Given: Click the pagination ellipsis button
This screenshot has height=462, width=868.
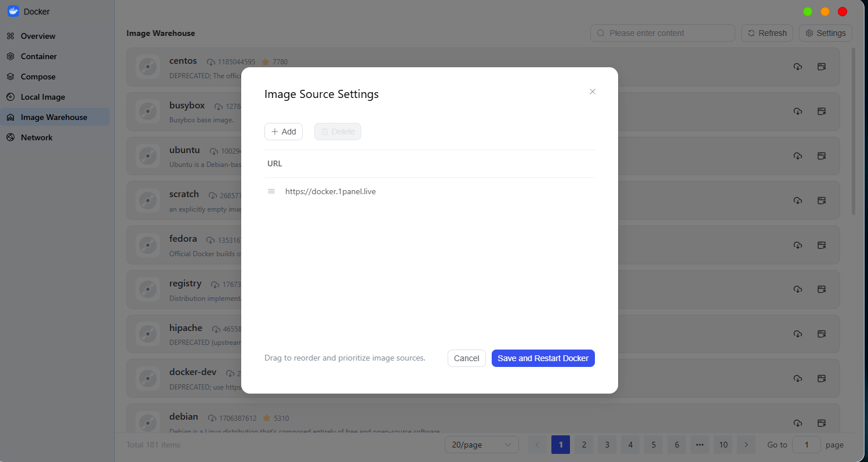Looking at the screenshot, I should tap(700, 445).
